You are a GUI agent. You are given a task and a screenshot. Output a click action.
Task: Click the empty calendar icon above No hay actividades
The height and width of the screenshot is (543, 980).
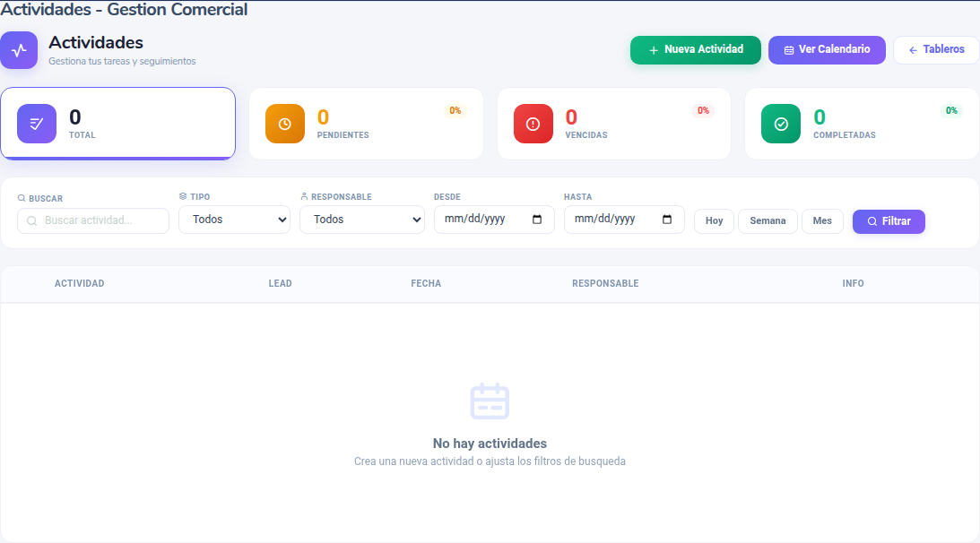[490, 401]
